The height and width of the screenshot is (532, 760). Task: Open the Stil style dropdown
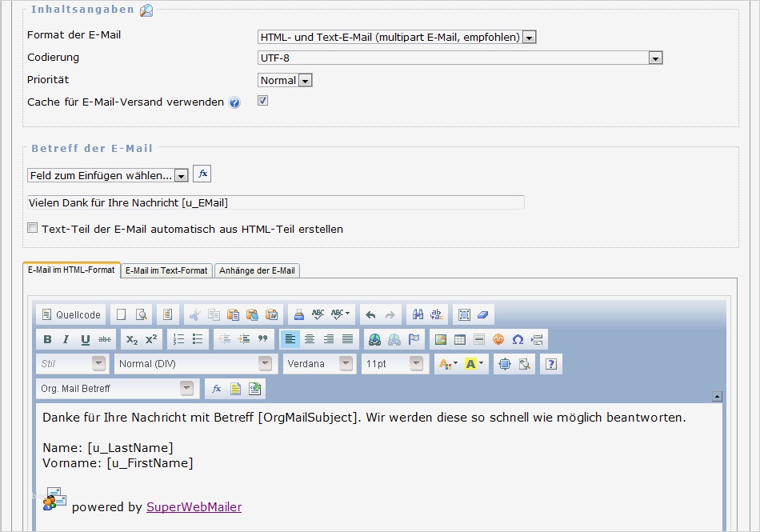[71, 363]
